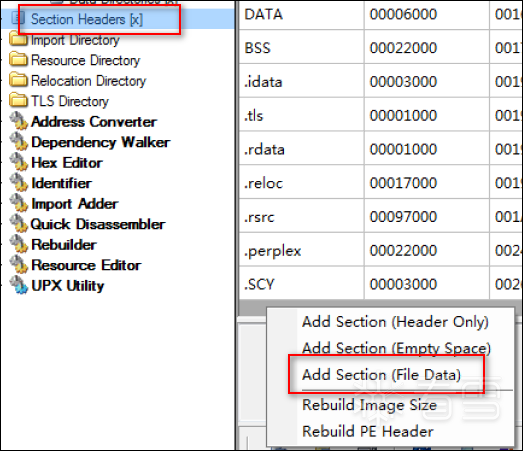523x451 pixels.
Task: Select the Section Headers tree node icon
Action: coord(18,18)
